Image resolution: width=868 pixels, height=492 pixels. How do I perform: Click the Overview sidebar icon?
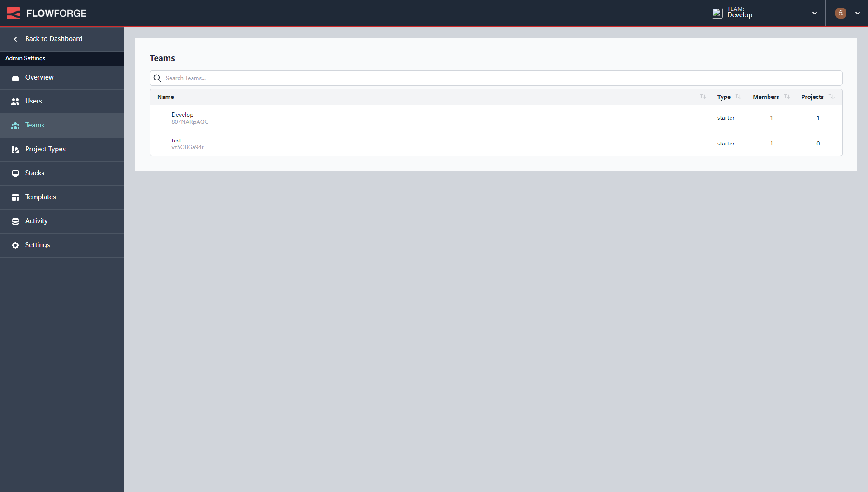point(15,78)
